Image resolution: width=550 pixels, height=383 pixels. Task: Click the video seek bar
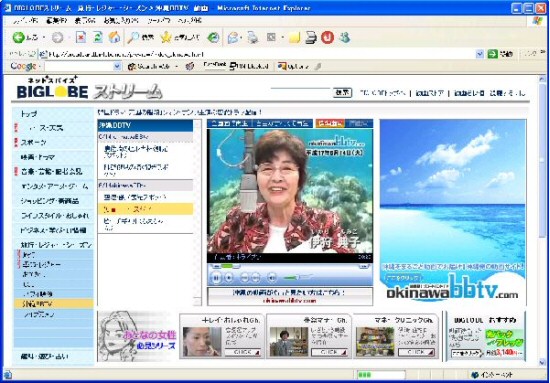coord(290,266)
